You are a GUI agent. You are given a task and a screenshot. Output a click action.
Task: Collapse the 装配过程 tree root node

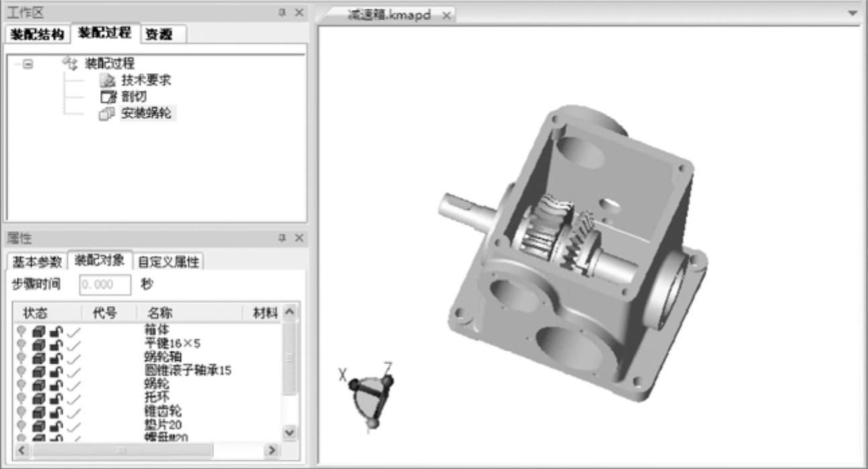coord(28,64)
